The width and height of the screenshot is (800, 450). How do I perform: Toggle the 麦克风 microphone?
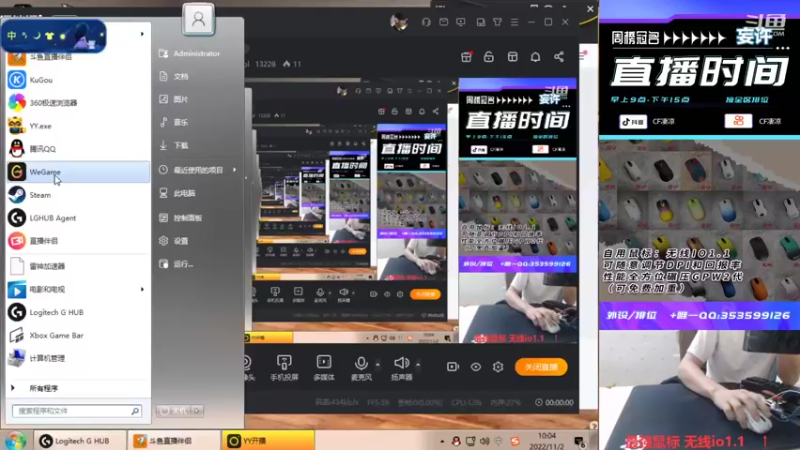[x=361, y=368]
